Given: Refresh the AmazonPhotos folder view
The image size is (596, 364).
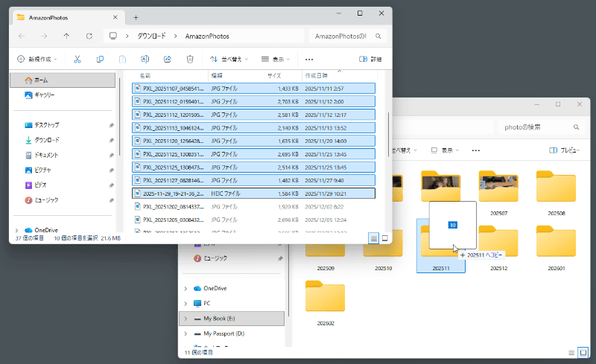Looking at the screenshot, I should tap(89, 36).
